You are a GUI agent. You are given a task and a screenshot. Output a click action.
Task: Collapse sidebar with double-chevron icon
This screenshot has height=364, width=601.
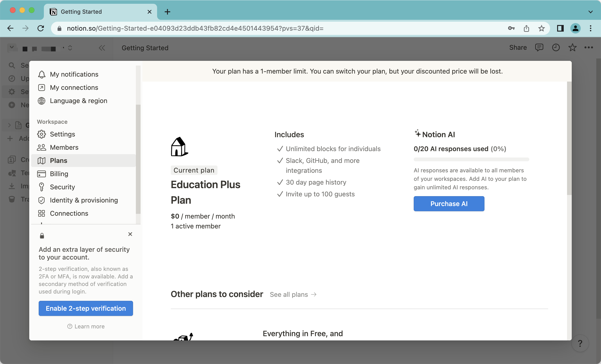[102, 48]
